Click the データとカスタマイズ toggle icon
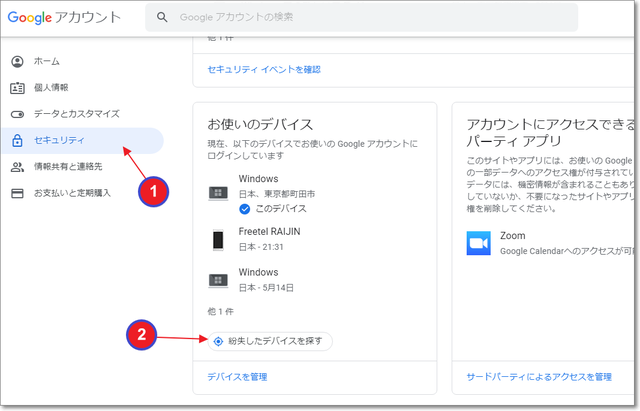Image resolution: width=640 pixels, height=411 pixels. (x=17, y=113)
